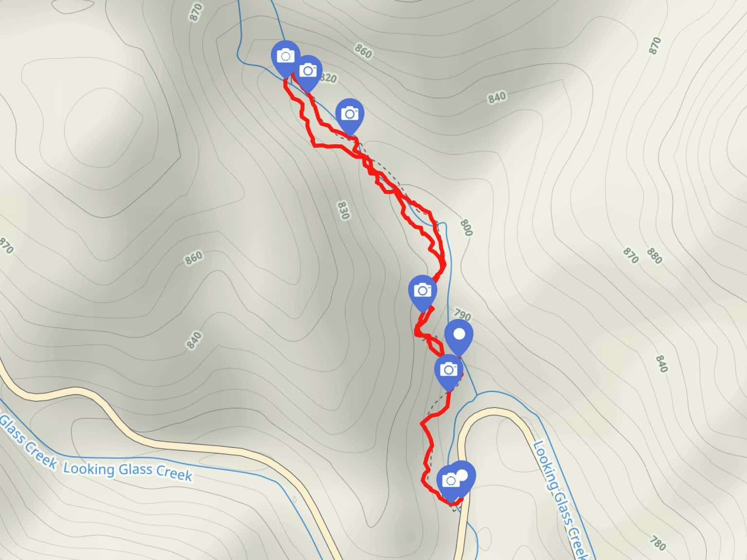The image size is (747, 560).
Task: Select camera marker at trail's southern end
Action: click(x=450, y=482)
